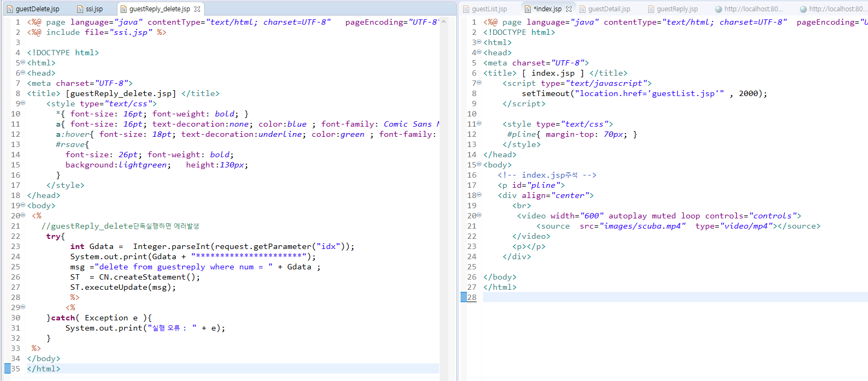868x381 pixels.
Task: Click the 'try{' line in the left editor
Action: pyautogui.click(x=55, y=236)
